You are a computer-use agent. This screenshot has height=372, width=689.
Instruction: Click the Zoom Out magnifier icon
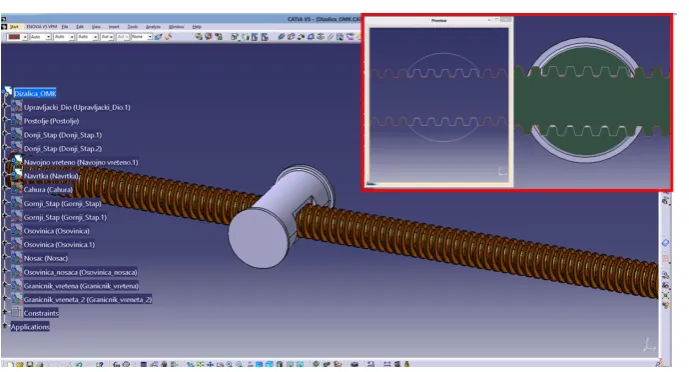pyautogui.click(x=239, y=365)
